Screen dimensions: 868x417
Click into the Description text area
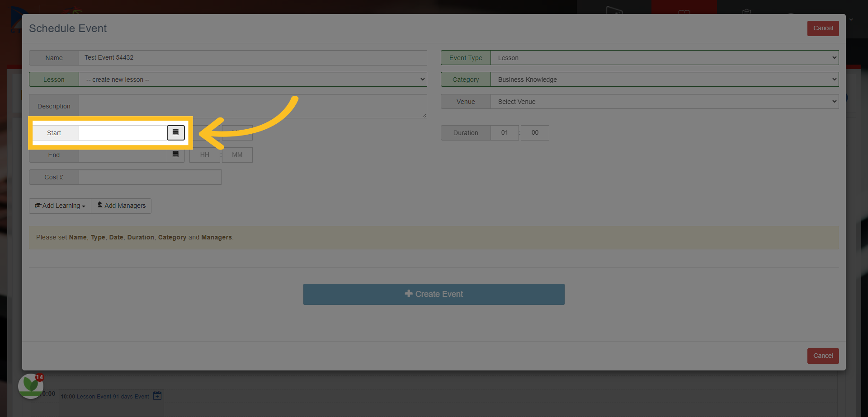click(x=253, y=106)
